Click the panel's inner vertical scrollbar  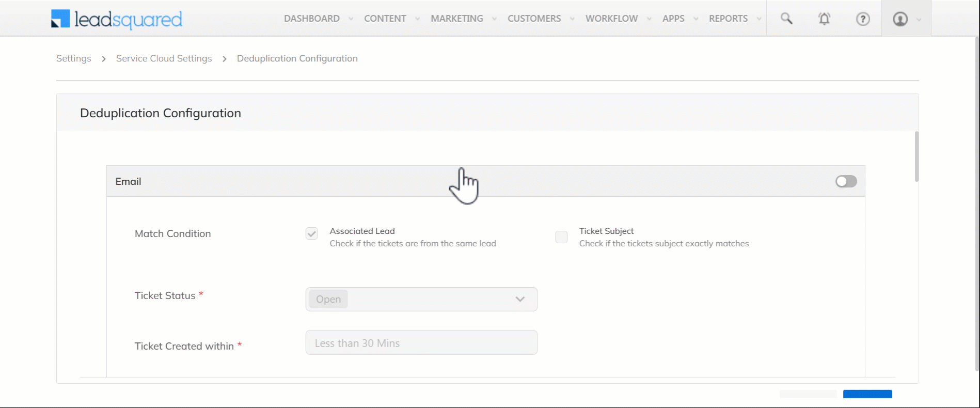(916, 156)
